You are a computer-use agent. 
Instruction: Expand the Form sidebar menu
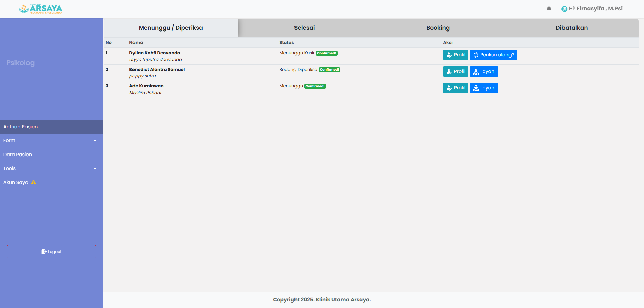[51, 140]
